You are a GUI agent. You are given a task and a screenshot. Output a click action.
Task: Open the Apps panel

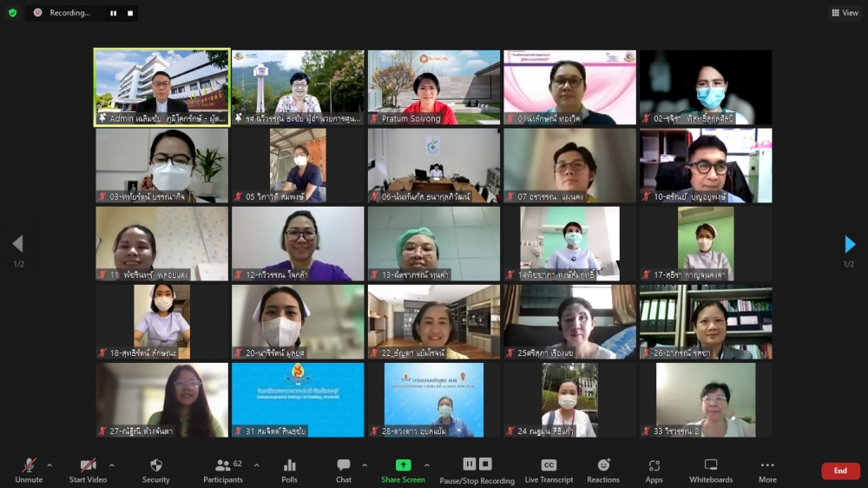[654, 470]
